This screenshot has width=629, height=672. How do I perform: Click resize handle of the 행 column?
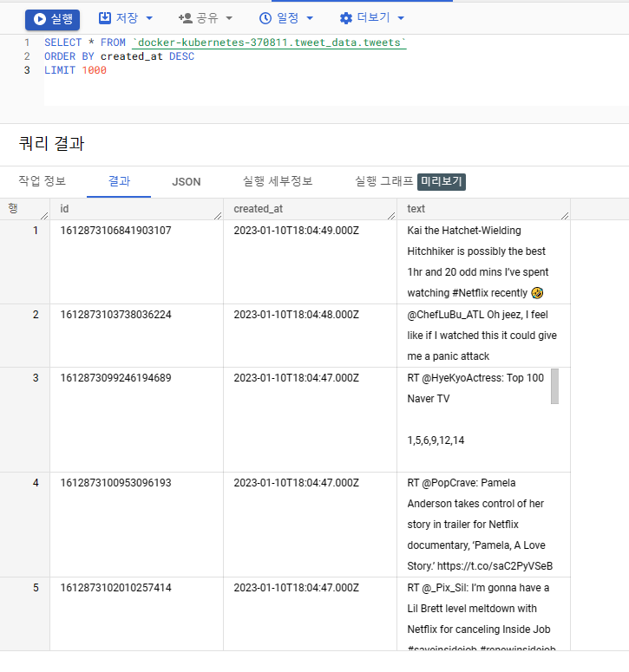click(44, 216)
